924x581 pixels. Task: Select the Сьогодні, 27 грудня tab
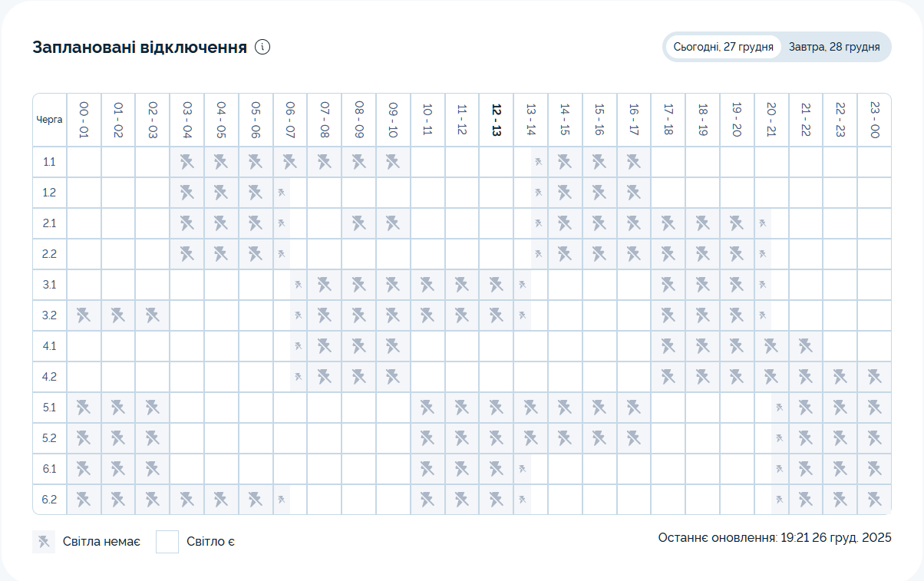pos(723,47)
